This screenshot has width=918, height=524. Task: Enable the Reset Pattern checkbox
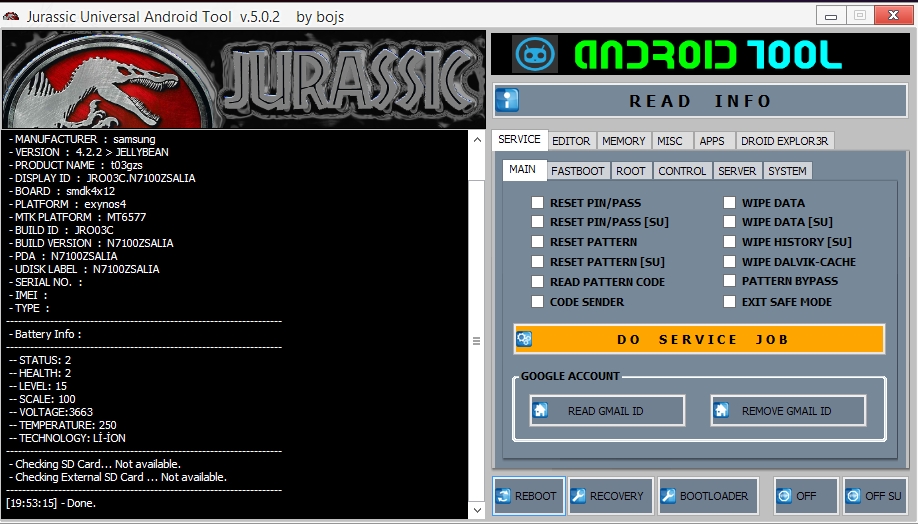[539, 242]
